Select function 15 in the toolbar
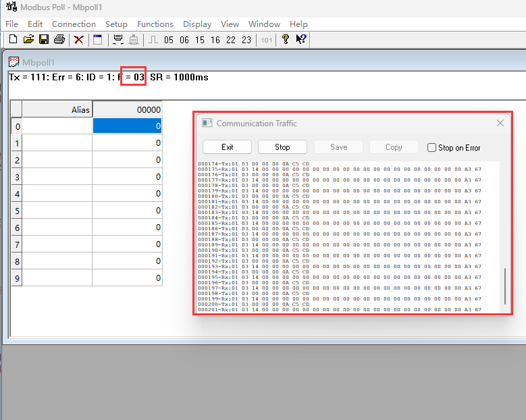Viewport: 526px width, 420px height. click(200, 40)
